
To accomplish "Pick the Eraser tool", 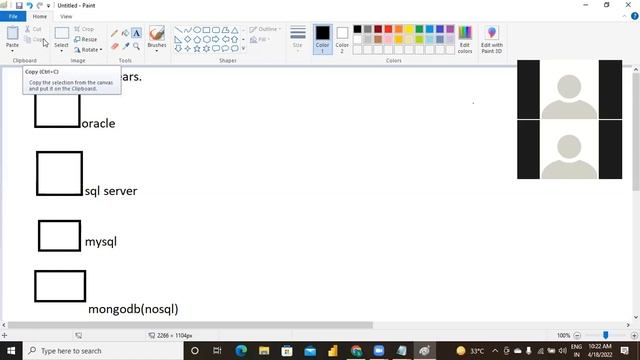I will (x=114, y=46).
